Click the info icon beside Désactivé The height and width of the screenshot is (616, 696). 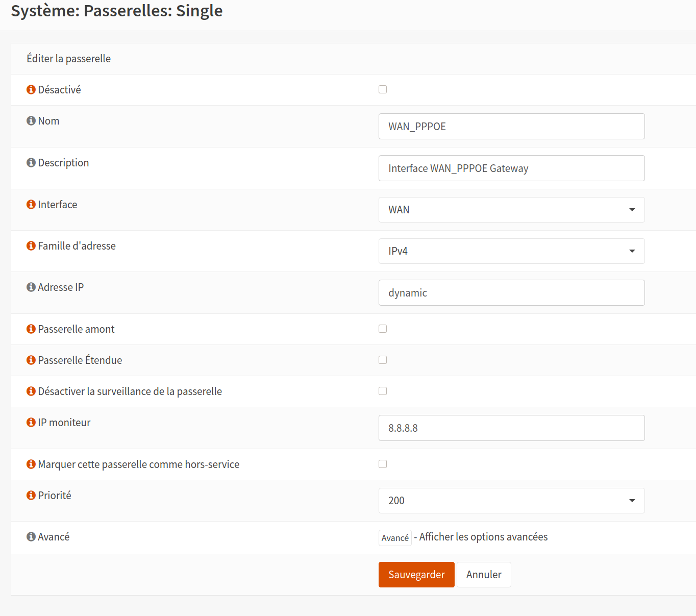pyautogui.click(x=31, y=90)
